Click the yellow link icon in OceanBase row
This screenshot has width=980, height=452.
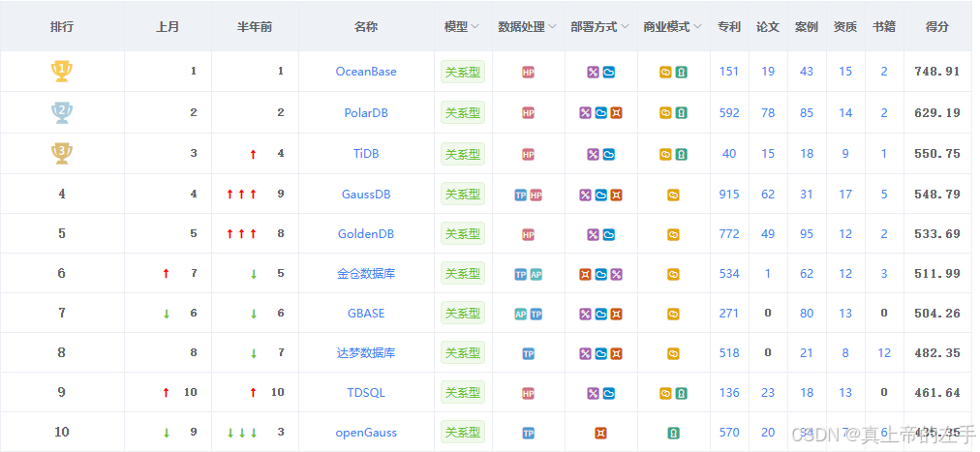(665, 73)
